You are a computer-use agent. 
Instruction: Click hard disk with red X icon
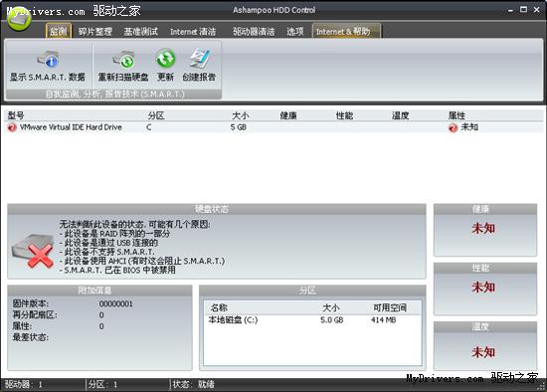tap(33, 252)
